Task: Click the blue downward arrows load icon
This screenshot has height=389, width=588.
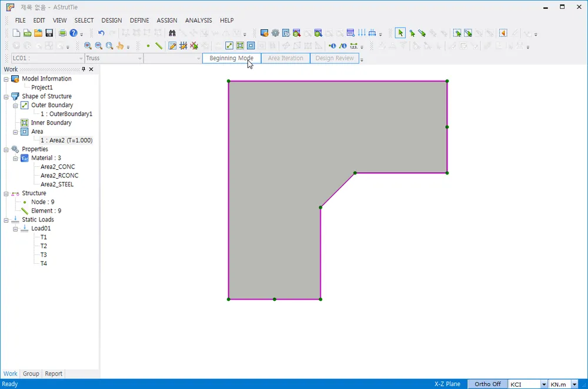Action: [362, 33]
